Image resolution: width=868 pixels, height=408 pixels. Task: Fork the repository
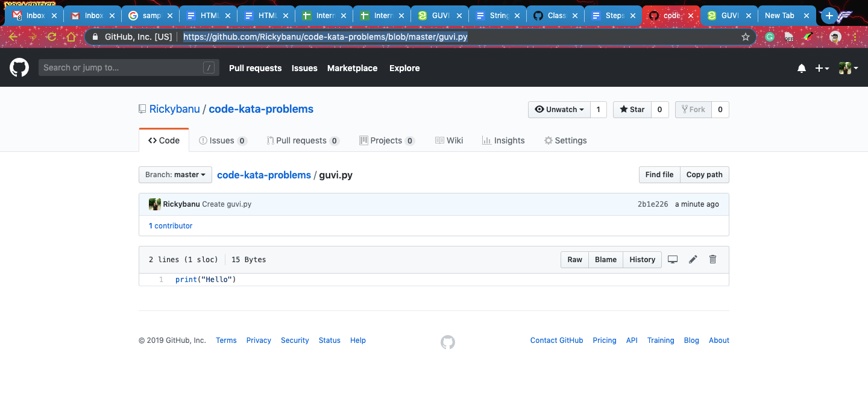[x=693, y=109]
